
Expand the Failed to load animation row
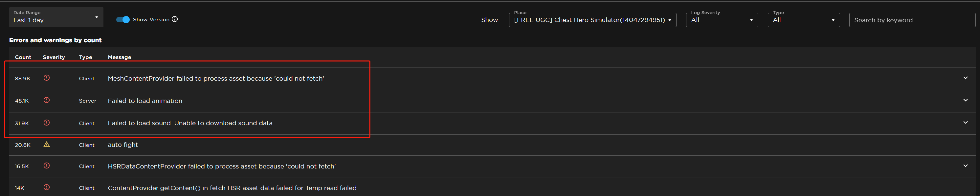[x=966, y=100]
